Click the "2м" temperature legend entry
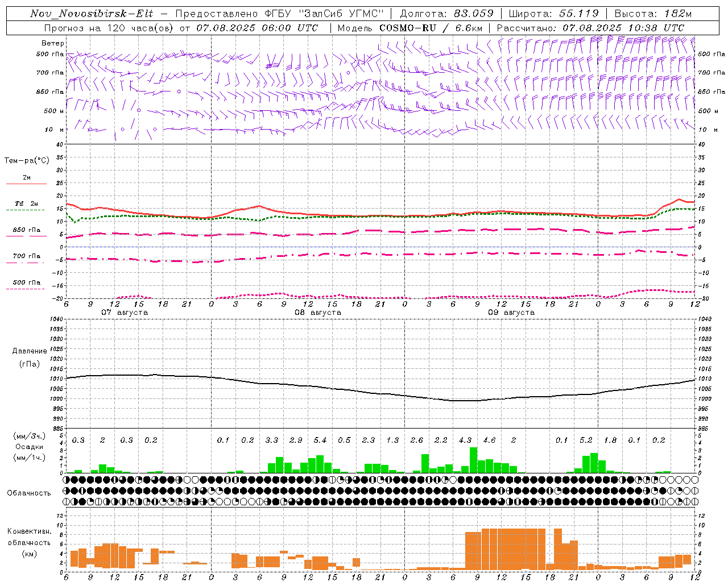Screen dimensions: 728x582 (x=27, y=178)
